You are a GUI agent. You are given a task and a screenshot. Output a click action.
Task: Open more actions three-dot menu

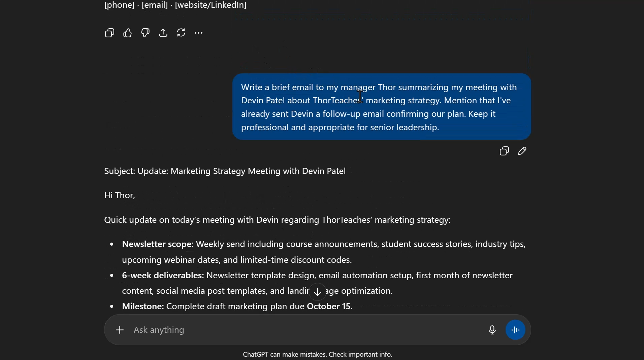[199, 33]
